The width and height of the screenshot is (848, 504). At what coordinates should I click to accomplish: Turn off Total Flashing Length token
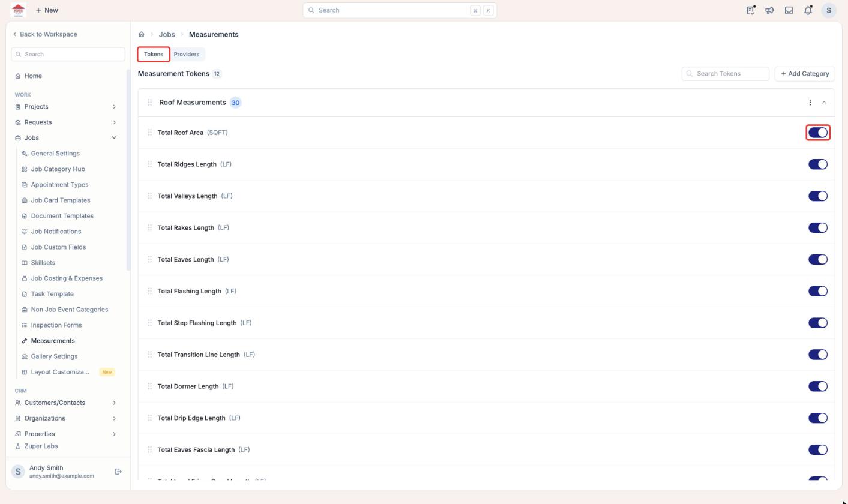click(x=818, y=292)
